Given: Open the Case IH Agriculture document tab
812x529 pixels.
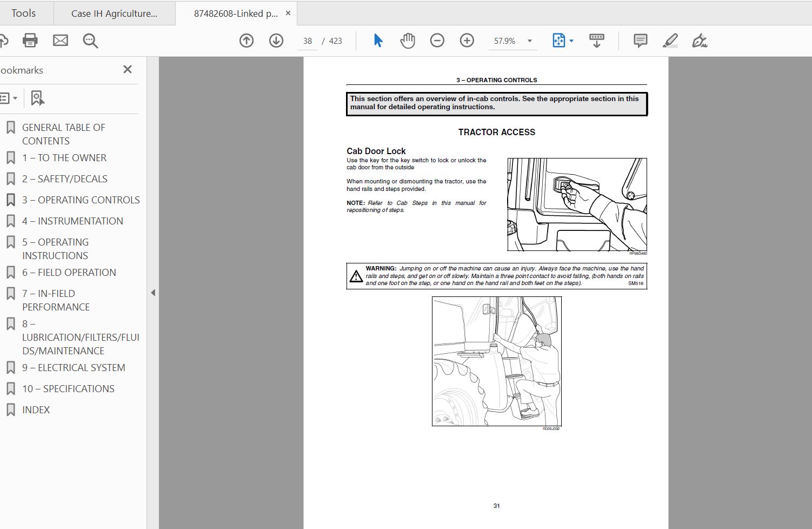Looking at the screenshot, I should coord(114,13).
